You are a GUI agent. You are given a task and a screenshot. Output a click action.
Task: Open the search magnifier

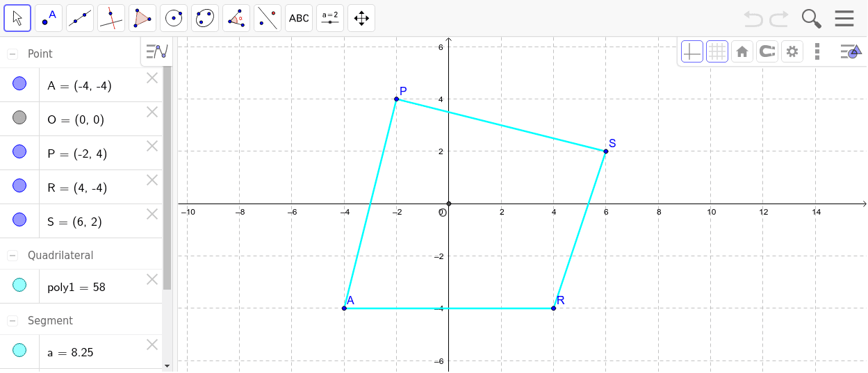(811, 18)
